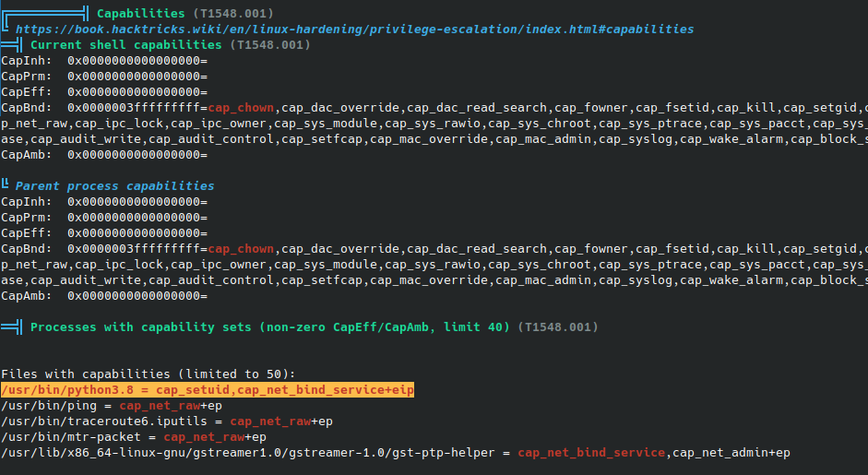Click (T1548.001) tag beside Capabilities heading
The width and height of the screenshot is (868, 475).
(x=233, y=13)
